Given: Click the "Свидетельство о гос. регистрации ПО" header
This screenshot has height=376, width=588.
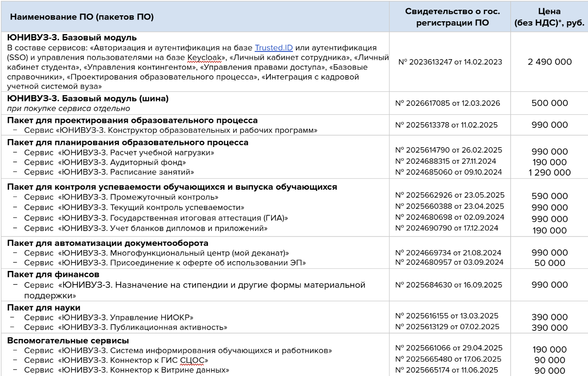Looking at the screenshot, I should click(x=452, y=17).
